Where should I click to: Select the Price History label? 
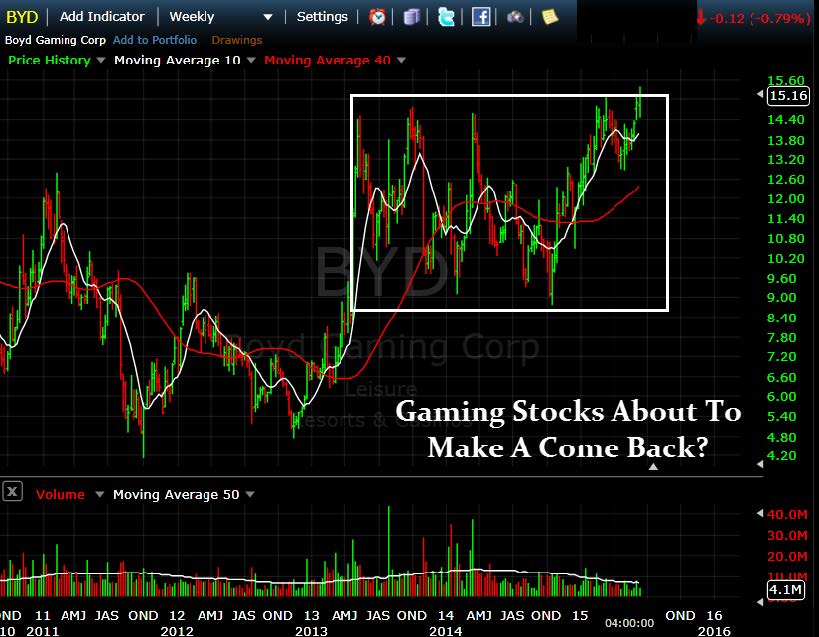click(49, 61)
